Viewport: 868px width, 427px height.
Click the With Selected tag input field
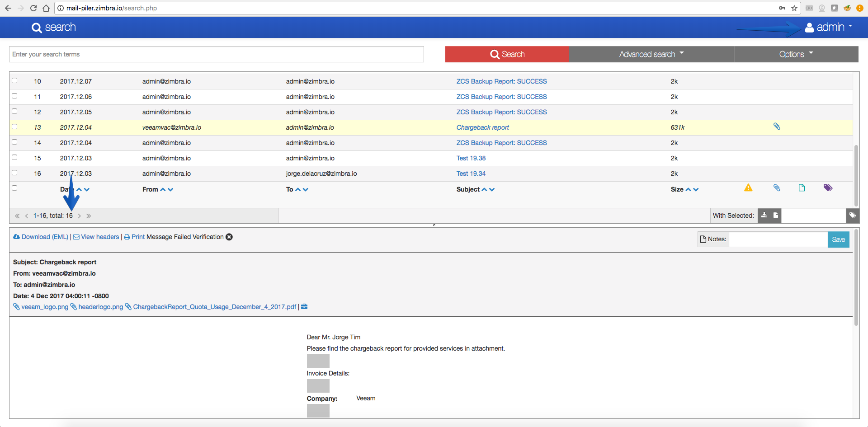point(814,216)
